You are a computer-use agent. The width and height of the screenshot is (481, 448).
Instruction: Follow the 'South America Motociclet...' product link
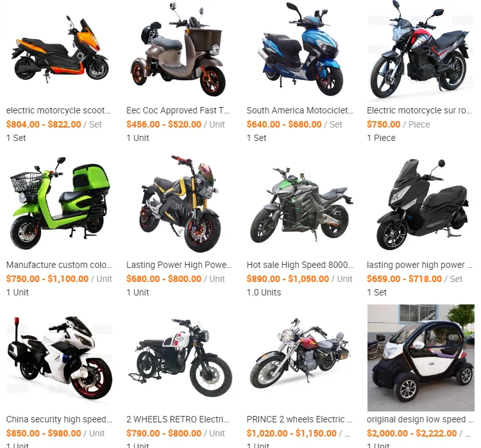click(300, 110)
